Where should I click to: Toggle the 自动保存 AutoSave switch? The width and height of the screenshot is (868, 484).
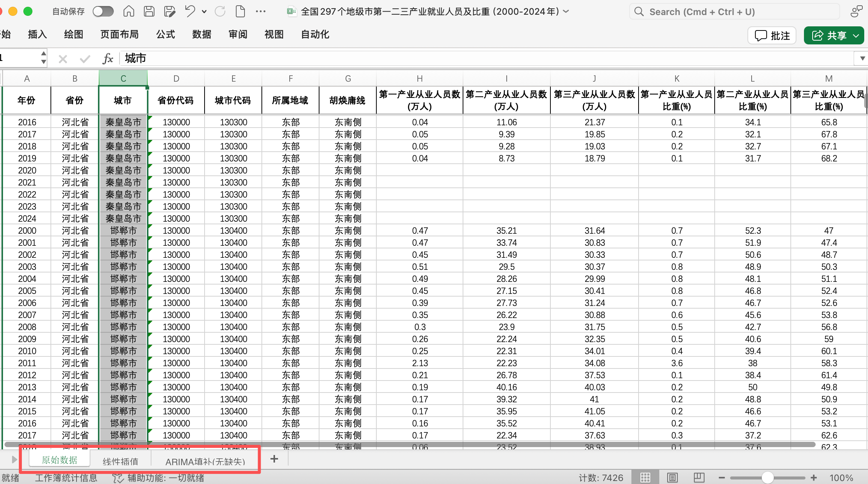point(103,12)
